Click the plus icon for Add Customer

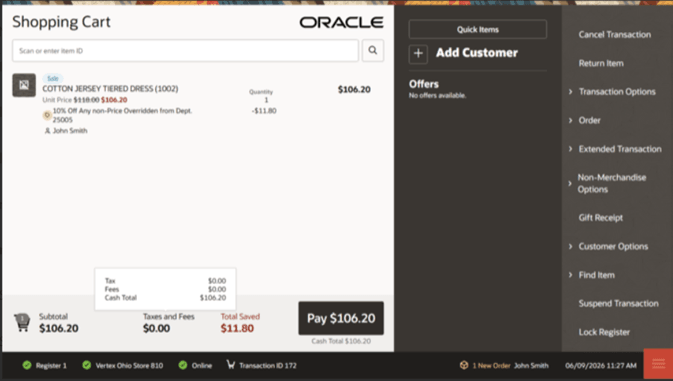point(418,54)
